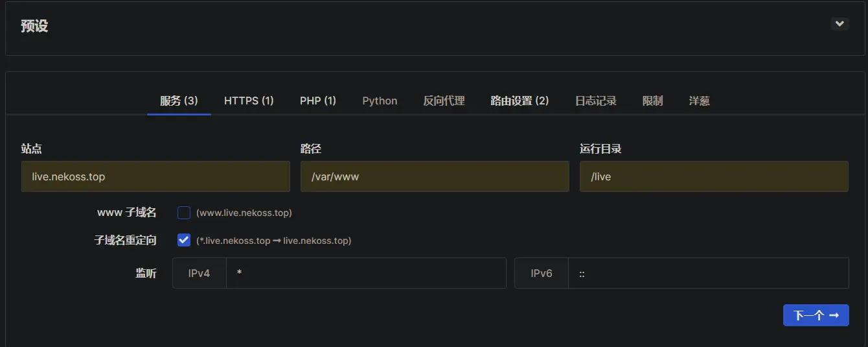Expand the 预设 panel chevron
The height and width of the screenshot is (347, 868).
point(839,24)
